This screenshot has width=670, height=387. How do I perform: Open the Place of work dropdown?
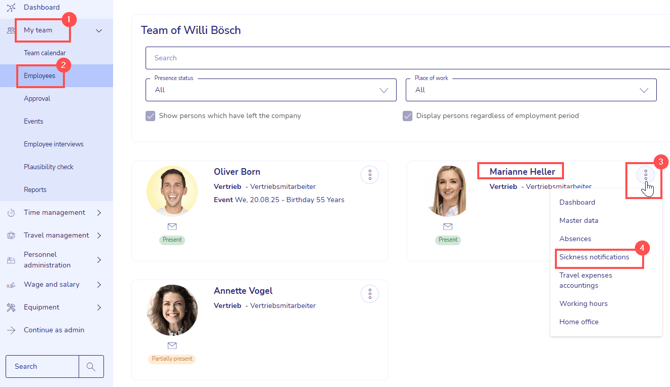(x=531, y=90)
